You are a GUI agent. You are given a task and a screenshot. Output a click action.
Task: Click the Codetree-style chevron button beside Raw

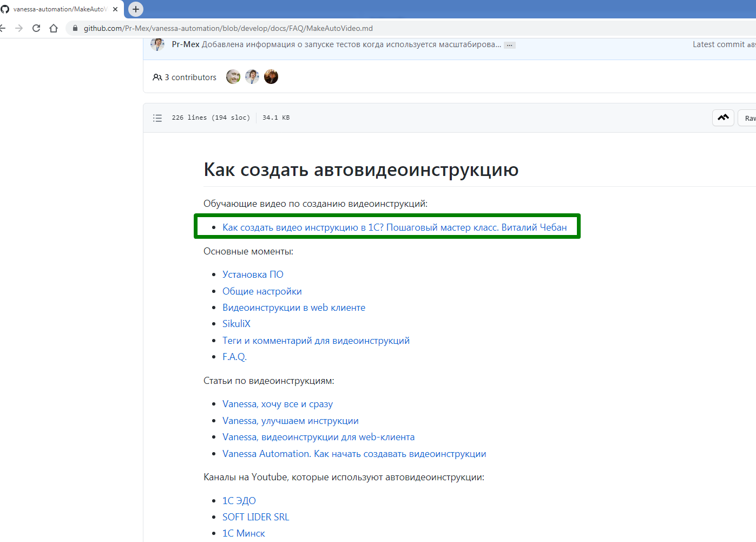[x=723, y=117]
